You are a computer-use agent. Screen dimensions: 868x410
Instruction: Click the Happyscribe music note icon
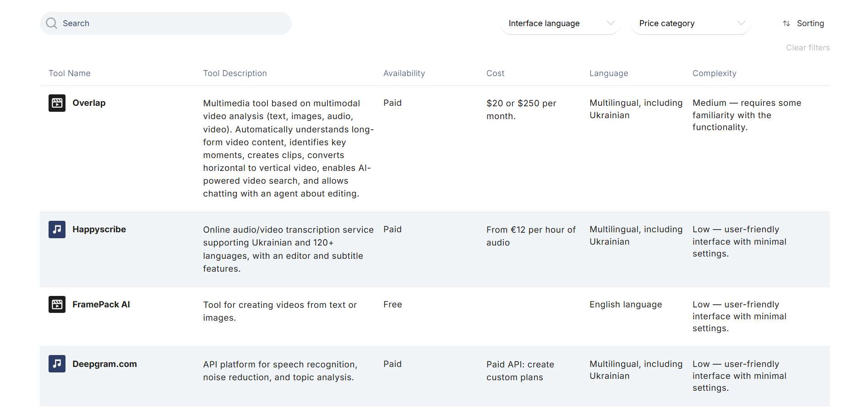[57, 230]
